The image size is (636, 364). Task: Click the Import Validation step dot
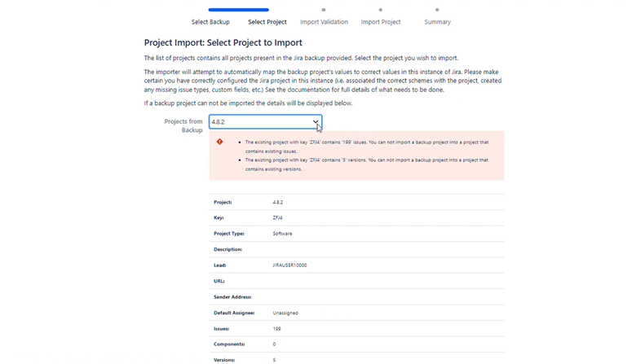(x=324, y=10)
